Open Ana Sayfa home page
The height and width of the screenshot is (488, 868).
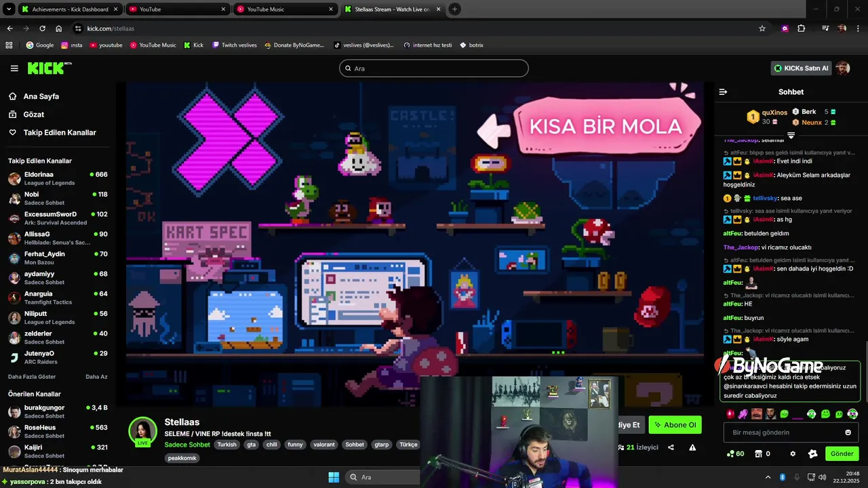pos(41,96)
